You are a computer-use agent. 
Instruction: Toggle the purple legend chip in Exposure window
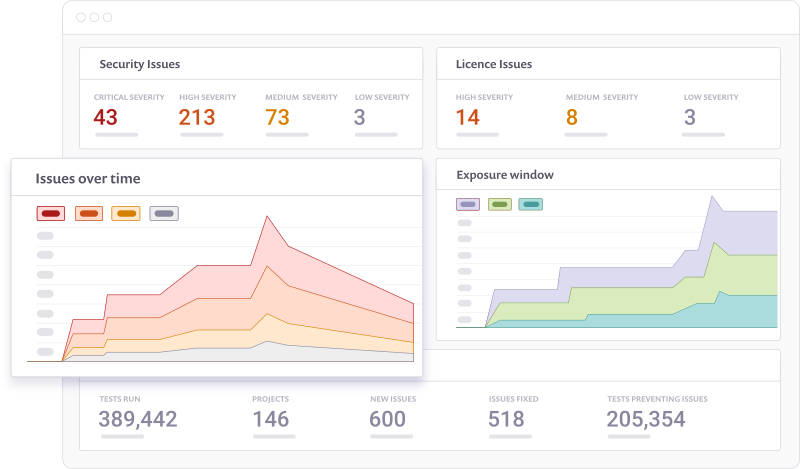pyautogui.click(x=468, y=205)
